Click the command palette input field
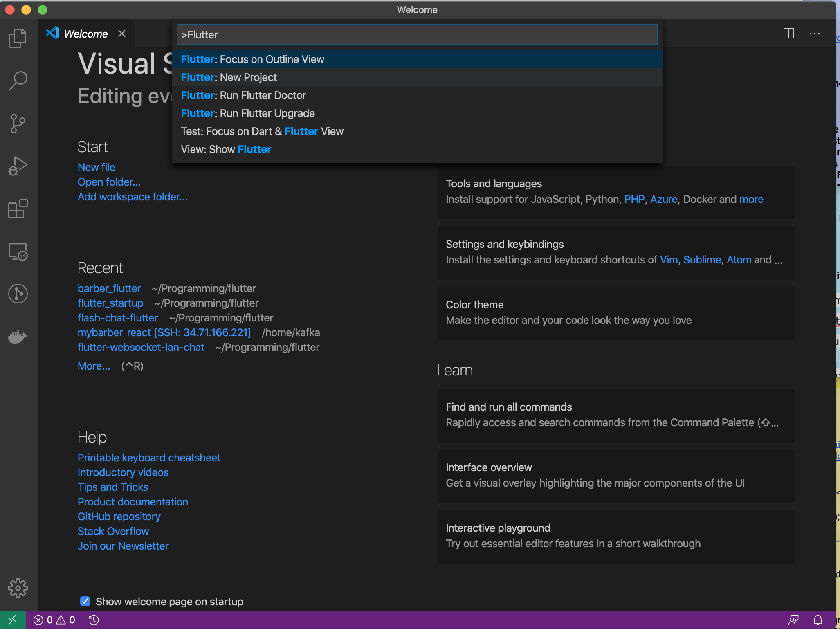The image size is (840, 629). tap(417, 35)
